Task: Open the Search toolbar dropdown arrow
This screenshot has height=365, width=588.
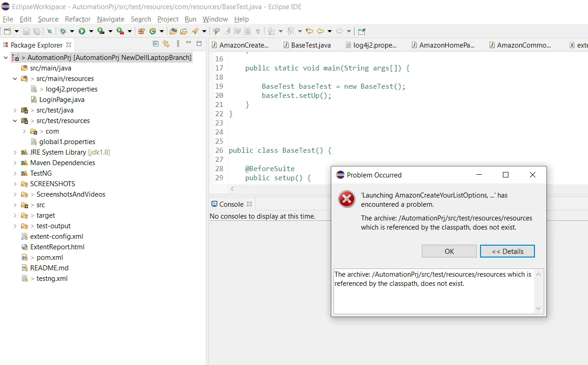Action: click(x=204, y=31)
